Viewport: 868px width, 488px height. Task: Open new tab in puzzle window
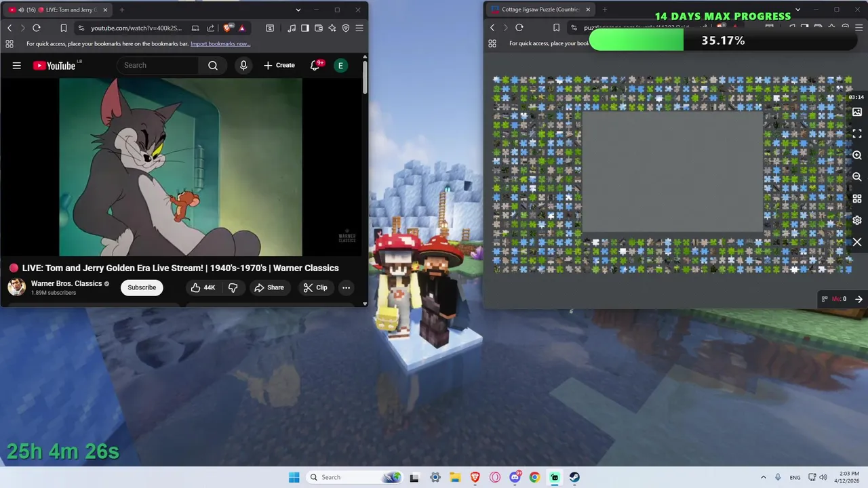[x=605, y=10]
